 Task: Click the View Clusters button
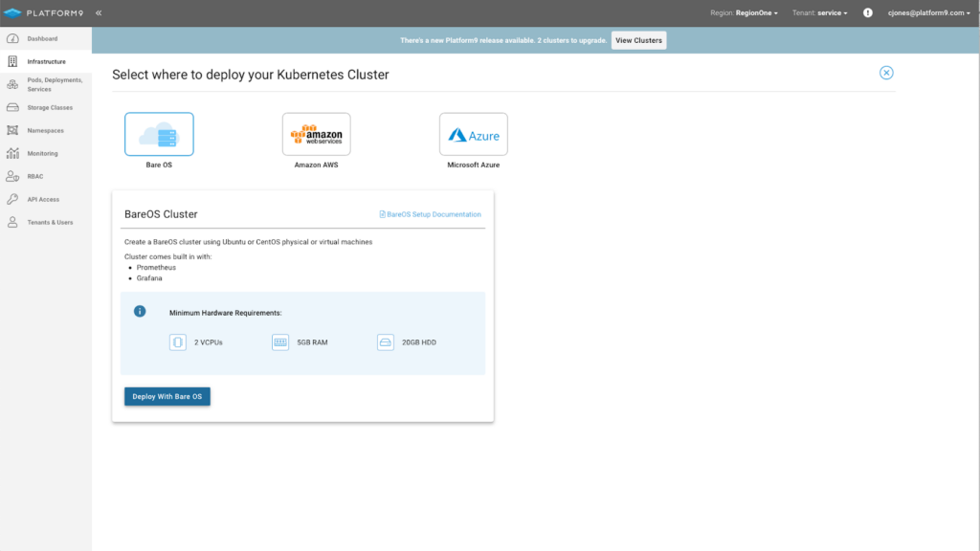coord(638,40)
